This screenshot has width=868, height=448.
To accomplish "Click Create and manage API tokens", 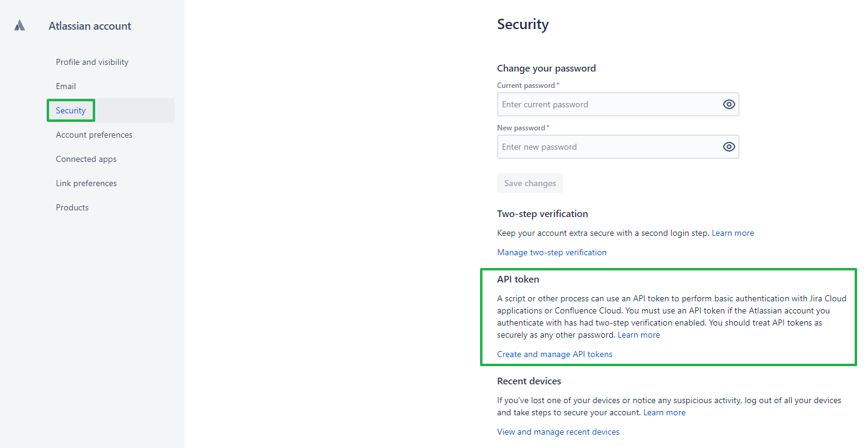I will [x=555, y=354].
